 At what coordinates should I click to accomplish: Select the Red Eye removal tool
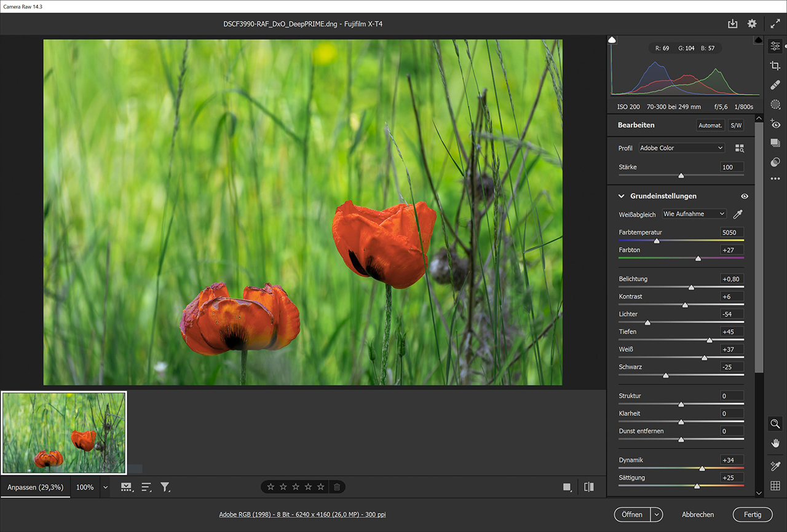coord(775,124)
